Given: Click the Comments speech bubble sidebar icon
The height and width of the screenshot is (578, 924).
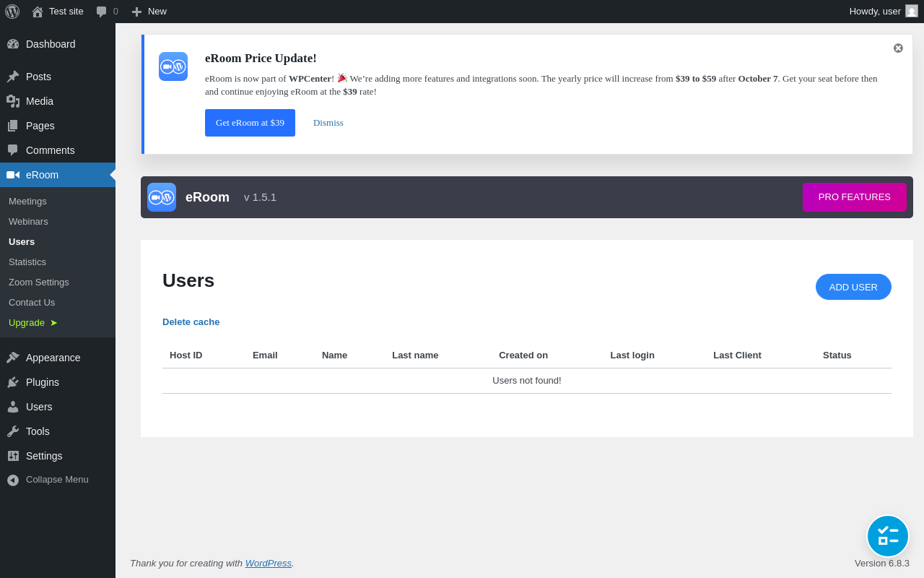Looking at the screenshot, I should tap(13, 150).
